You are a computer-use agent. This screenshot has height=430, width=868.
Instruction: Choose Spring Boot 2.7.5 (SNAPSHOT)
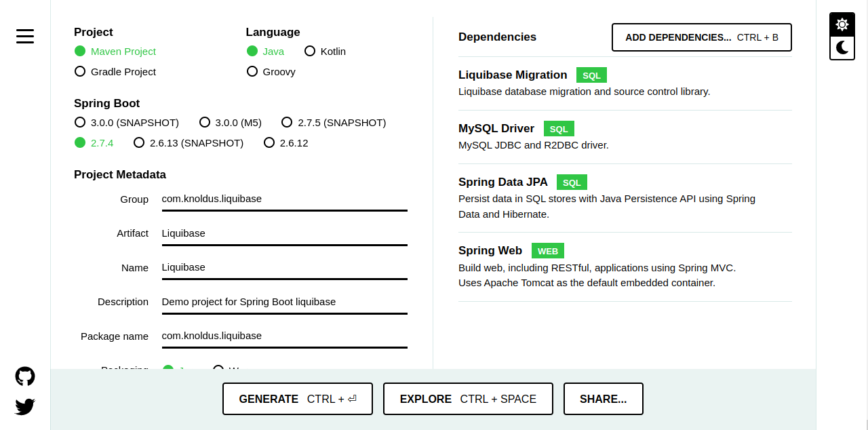[287, 122]
